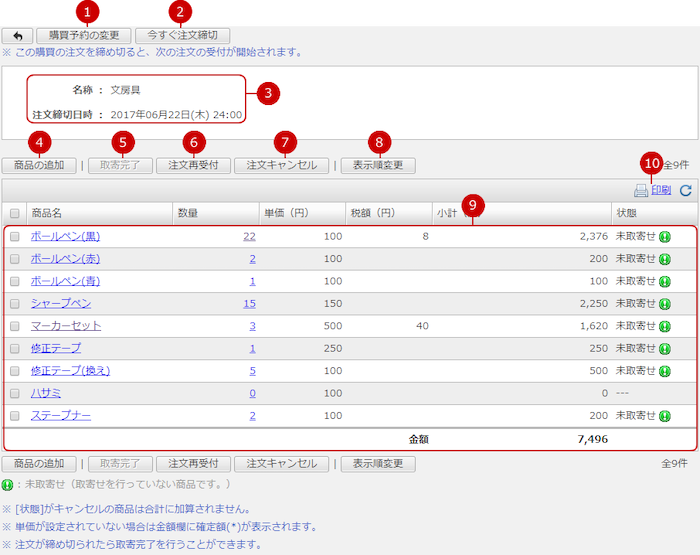Click the printer icon next to 印刷
Image resolution: width=700 pixels, height=555 pixels.
640,190
